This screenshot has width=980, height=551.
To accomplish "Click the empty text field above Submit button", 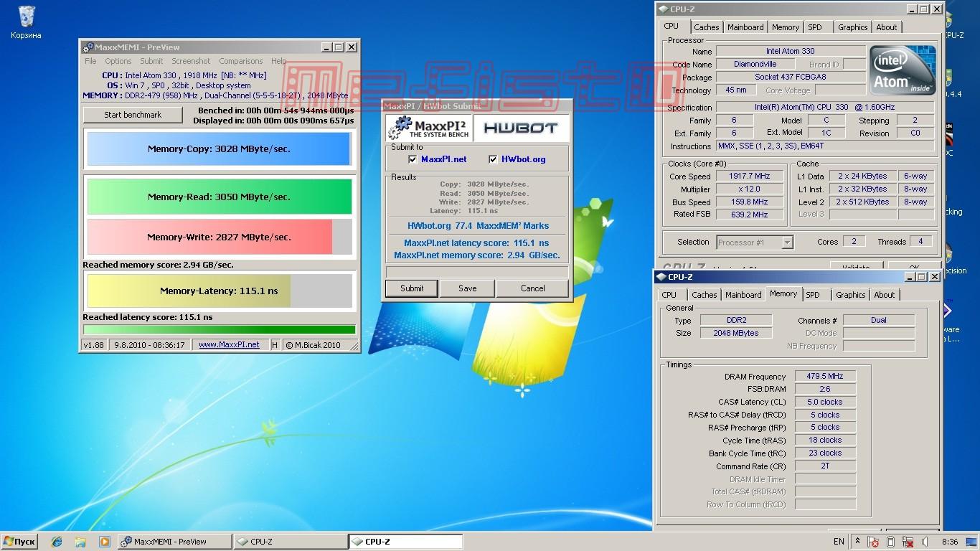I will (x=477, y=272).
